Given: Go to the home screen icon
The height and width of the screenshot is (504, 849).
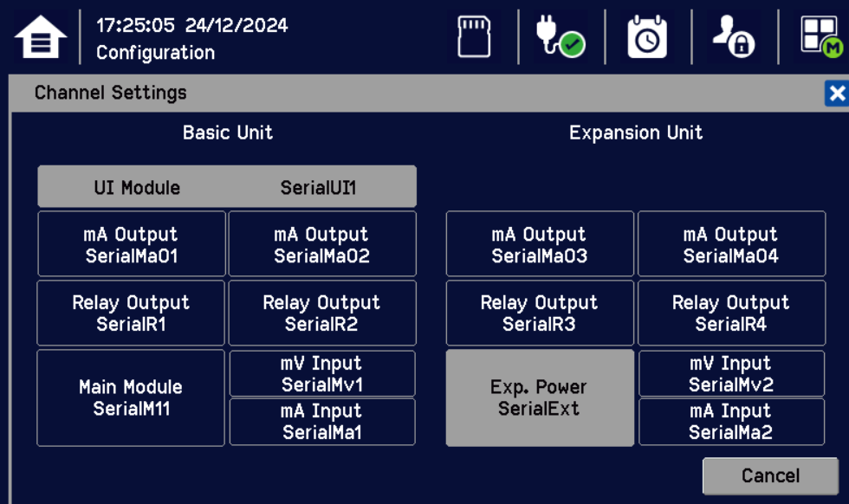Looking at the screenshot, I should (x=41, y=37).
